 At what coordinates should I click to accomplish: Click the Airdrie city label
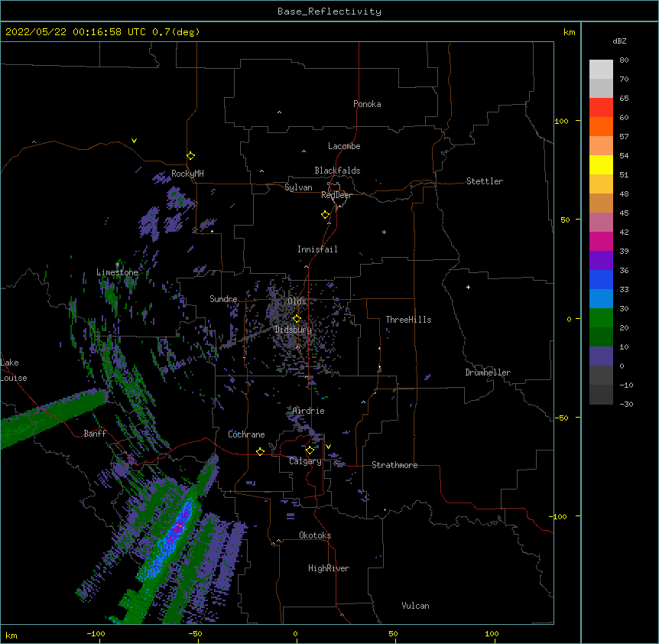pos(309,411)
